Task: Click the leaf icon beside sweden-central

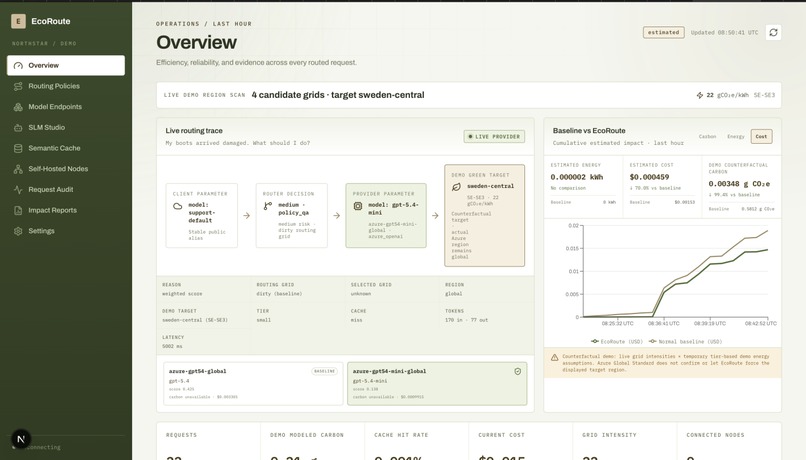Action: click(x=456, y=187)
